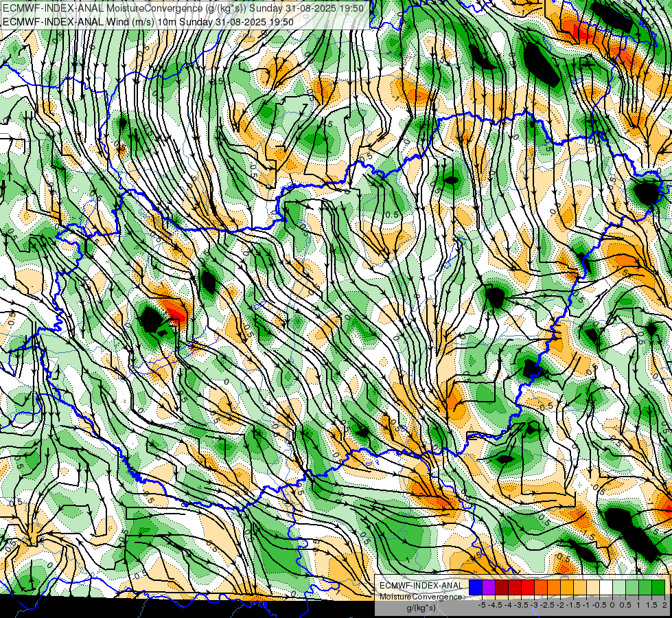Click the blue legend swatch below -5
The image size is (672, 618).
[x=476, y=588]
